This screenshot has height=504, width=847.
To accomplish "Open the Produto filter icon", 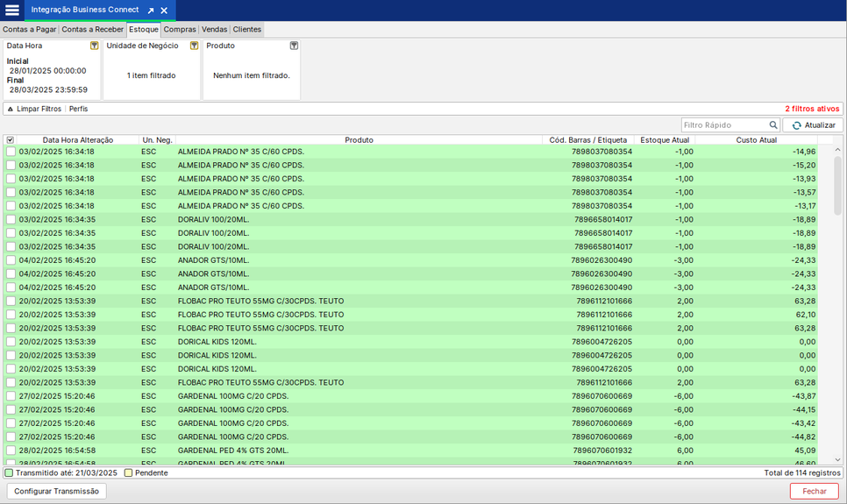I will tap(294, 46).
